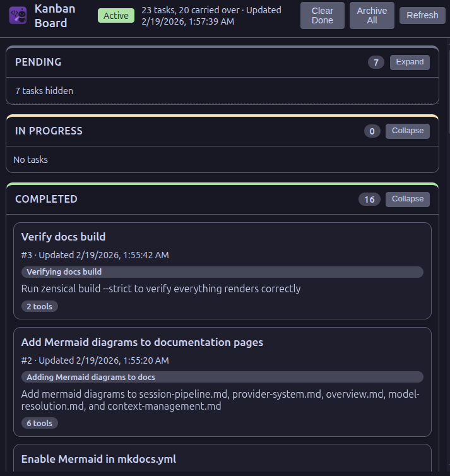
Task: Select the Adding Mermaid diagrams to docs bar
Action: (222, 377)
